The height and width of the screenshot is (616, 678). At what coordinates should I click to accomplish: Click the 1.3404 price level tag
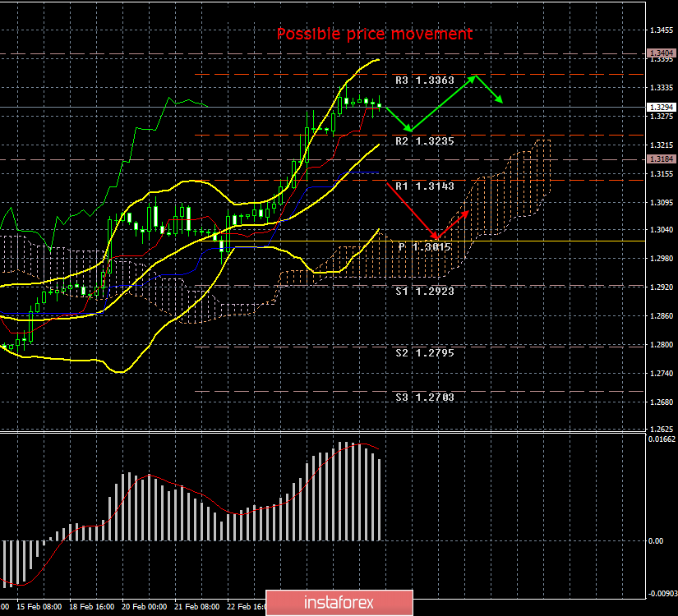(x=661, y=53)
